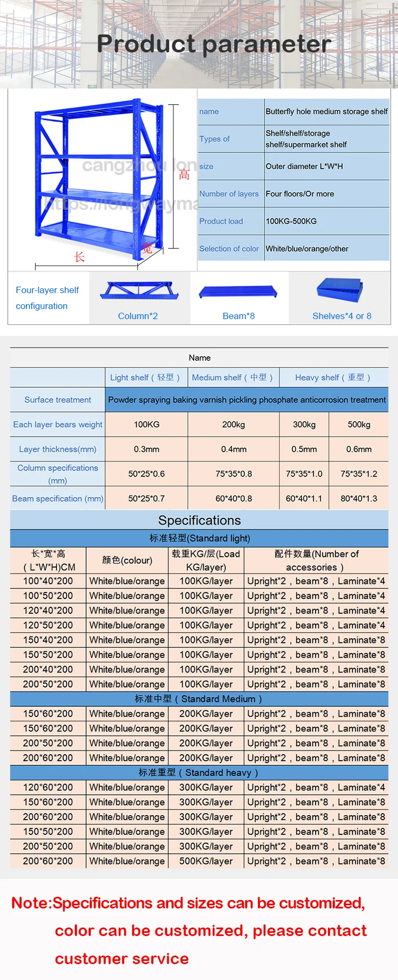The image size is (398, 980).
Task: Click the red 长 length marker
Action: [x=79, y=257]
